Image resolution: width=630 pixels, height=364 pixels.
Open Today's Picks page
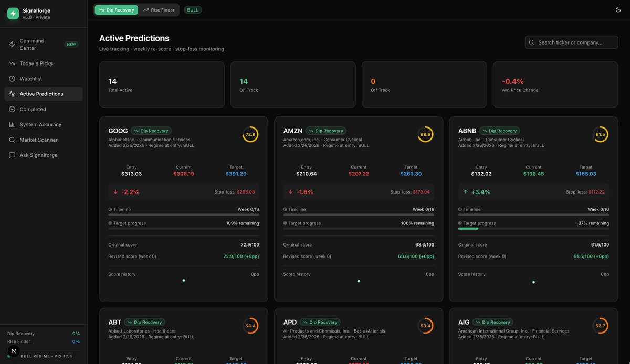(44, 63)
